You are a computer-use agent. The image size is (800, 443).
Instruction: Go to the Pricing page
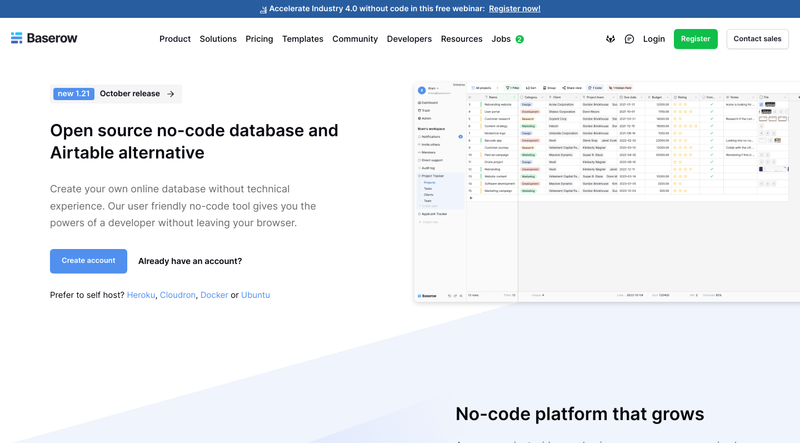tap(259, 39)
